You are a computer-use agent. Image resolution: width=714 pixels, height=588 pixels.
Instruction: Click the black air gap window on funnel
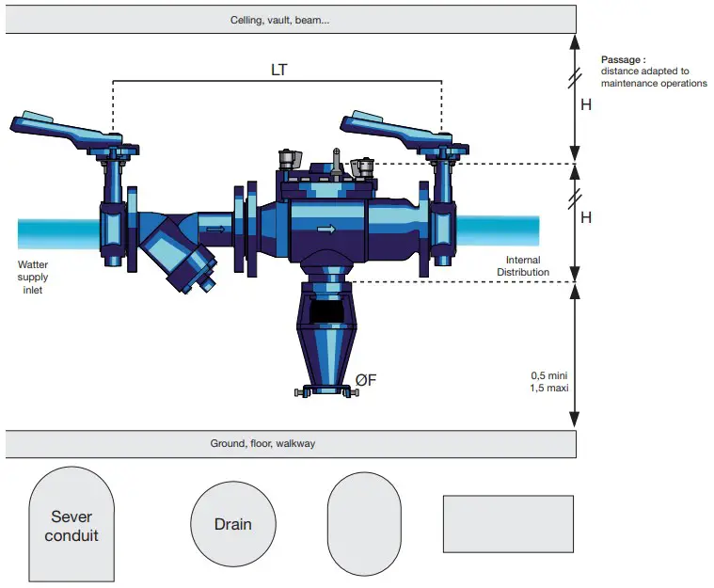[326, 311]
